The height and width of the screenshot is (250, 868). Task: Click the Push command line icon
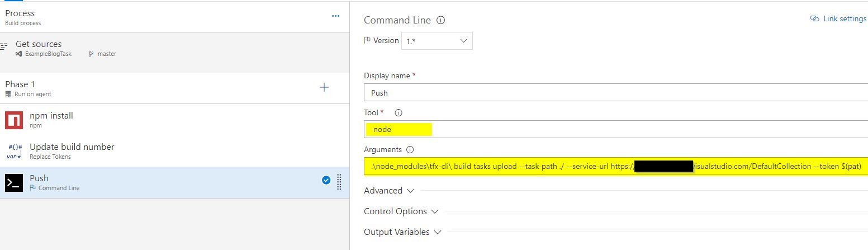point(14,183)
